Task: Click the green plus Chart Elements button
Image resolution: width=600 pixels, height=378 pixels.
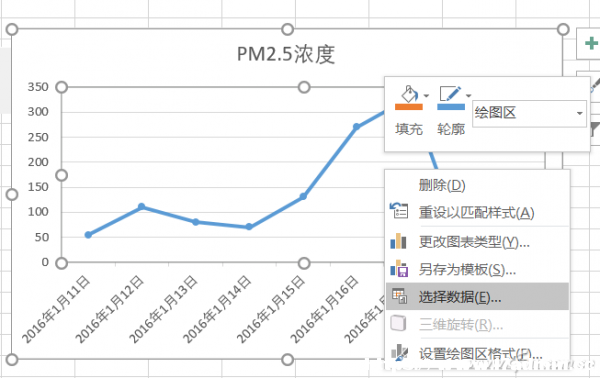Action: point(591,43)
